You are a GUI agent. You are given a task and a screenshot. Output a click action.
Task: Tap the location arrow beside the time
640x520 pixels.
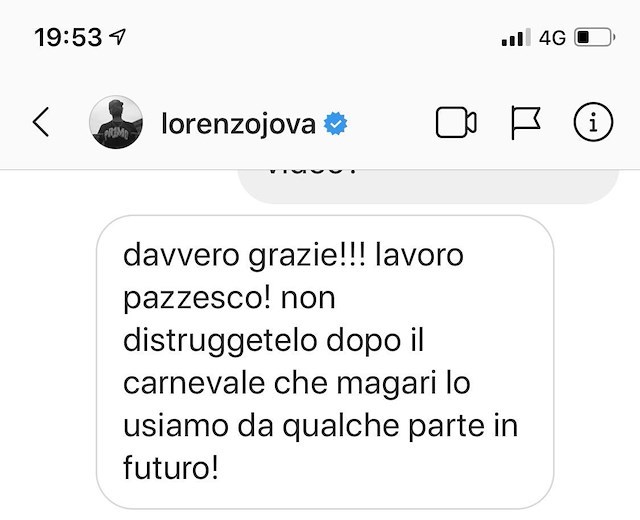pos(118,37)
